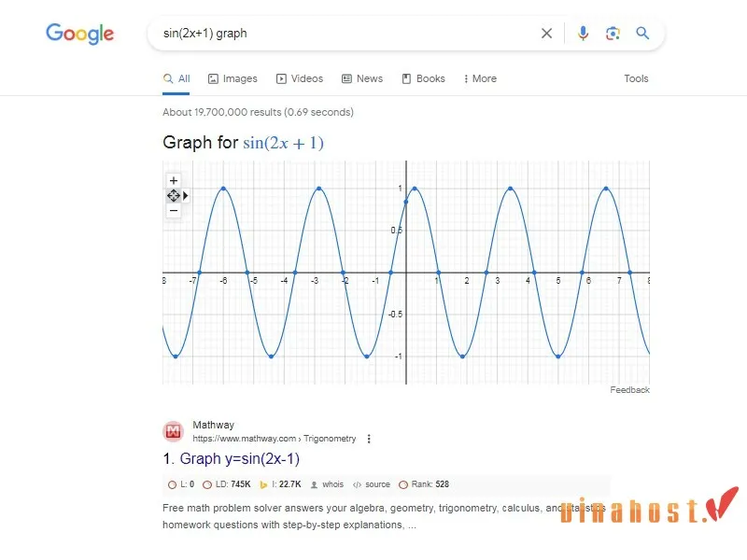Expand the graph pan mode arrow
The image size is (747, 560).
186,195
